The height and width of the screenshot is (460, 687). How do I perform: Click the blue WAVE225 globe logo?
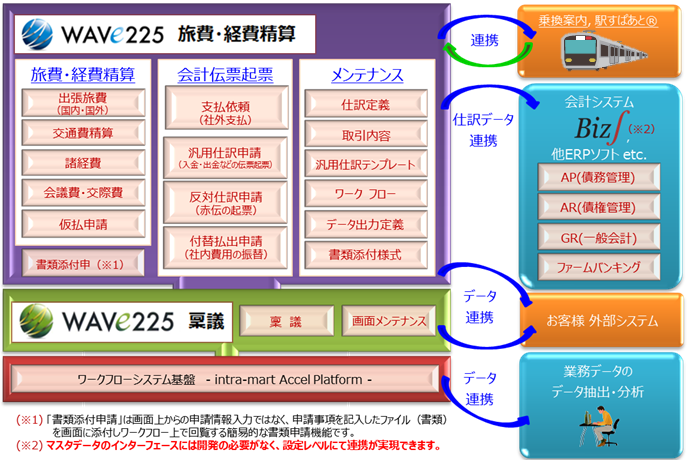37,34
